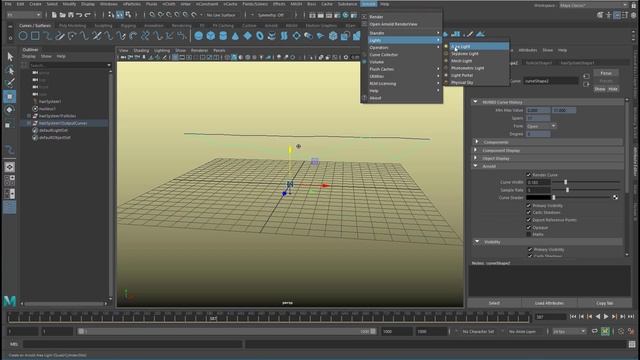
Task: Click the Open Scene folder icon
Action: point(62,15)
